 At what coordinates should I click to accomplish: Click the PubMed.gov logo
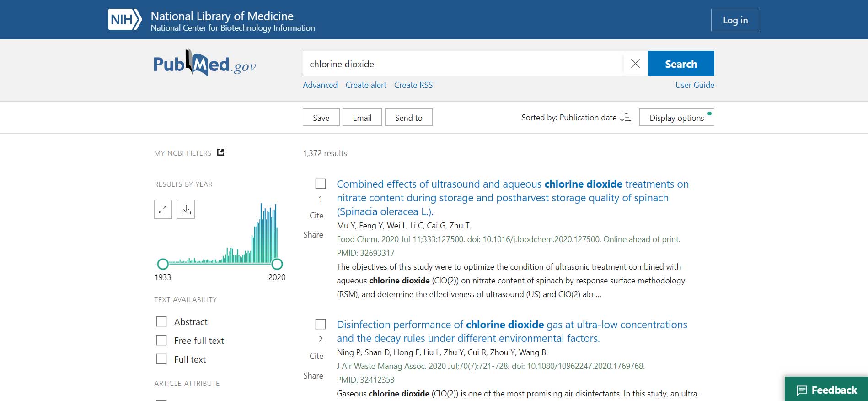coord(204,64)
